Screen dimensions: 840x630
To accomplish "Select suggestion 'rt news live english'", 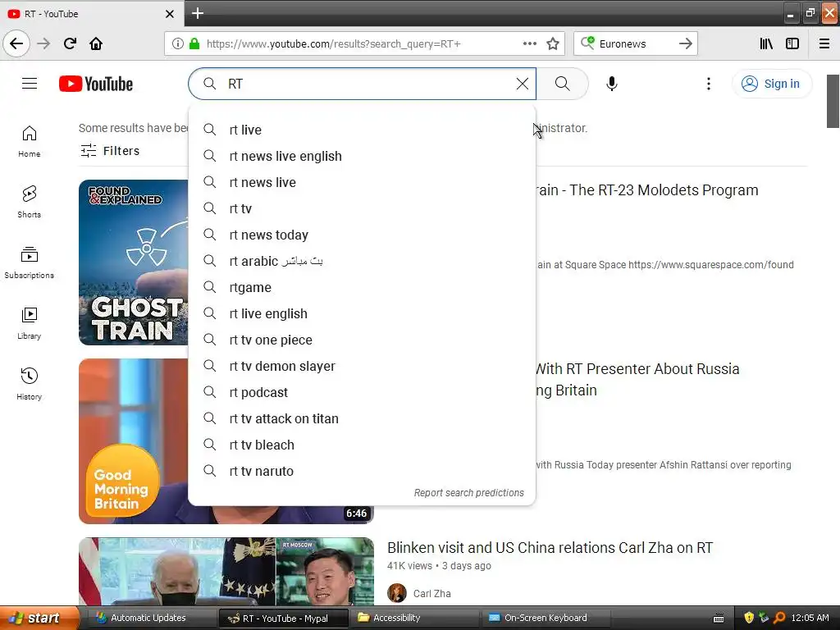I will 362,156.
